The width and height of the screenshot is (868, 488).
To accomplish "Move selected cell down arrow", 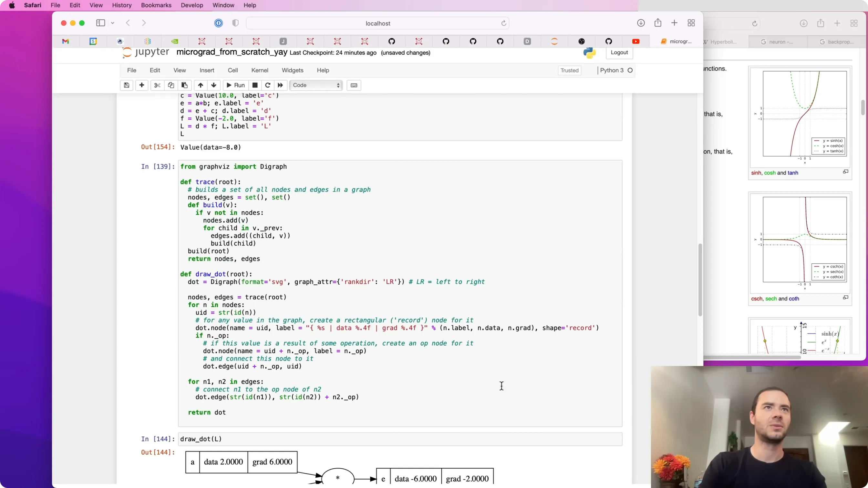I will click(214, 85).
